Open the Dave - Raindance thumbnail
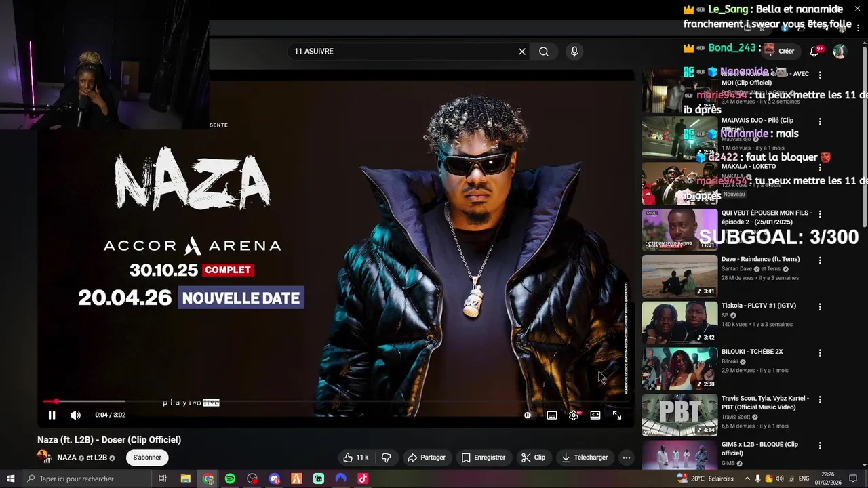 (x=679, y=276)
